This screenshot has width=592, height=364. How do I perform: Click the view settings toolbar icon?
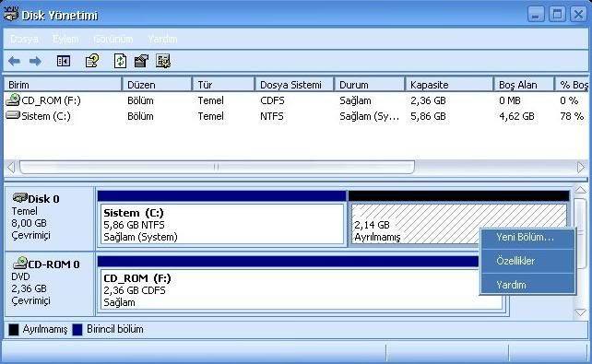163,61
